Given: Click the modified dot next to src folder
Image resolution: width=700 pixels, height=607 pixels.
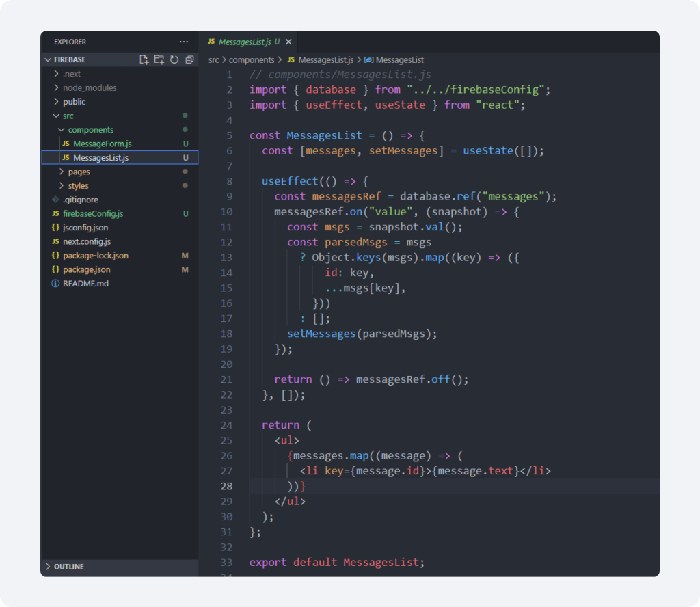Looking at the screenshot, I should (185, 116).
